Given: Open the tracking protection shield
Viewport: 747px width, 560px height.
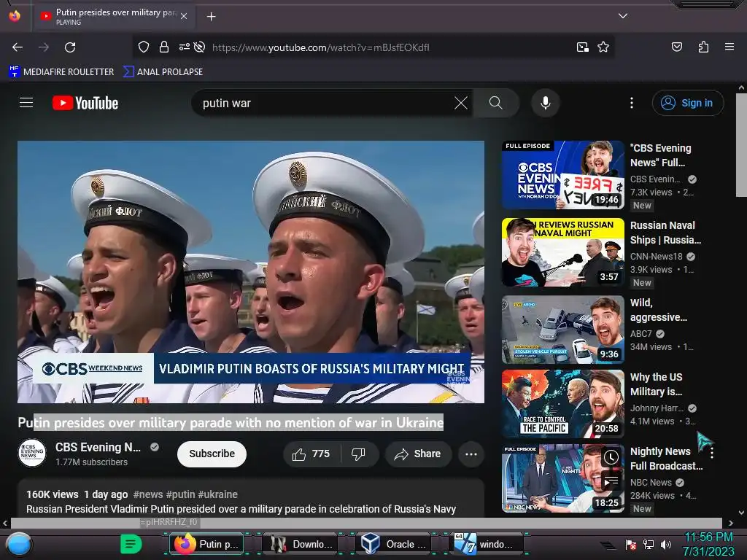Looking at the screenshot, I should click(144, 47).
